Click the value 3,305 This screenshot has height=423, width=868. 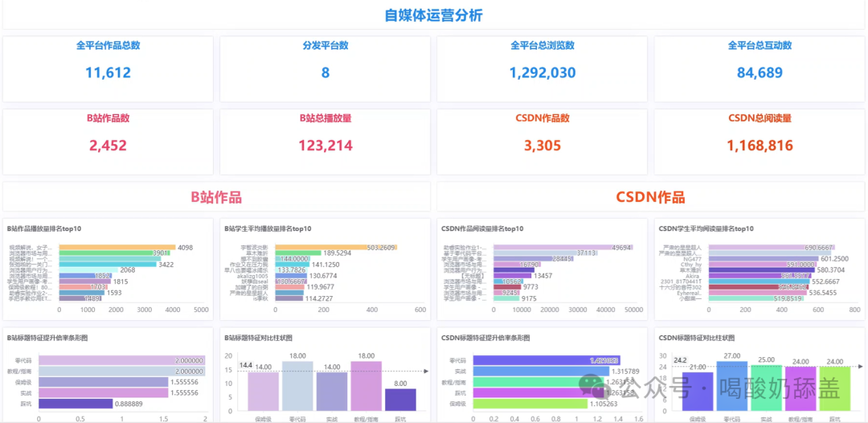click(542, 145)
